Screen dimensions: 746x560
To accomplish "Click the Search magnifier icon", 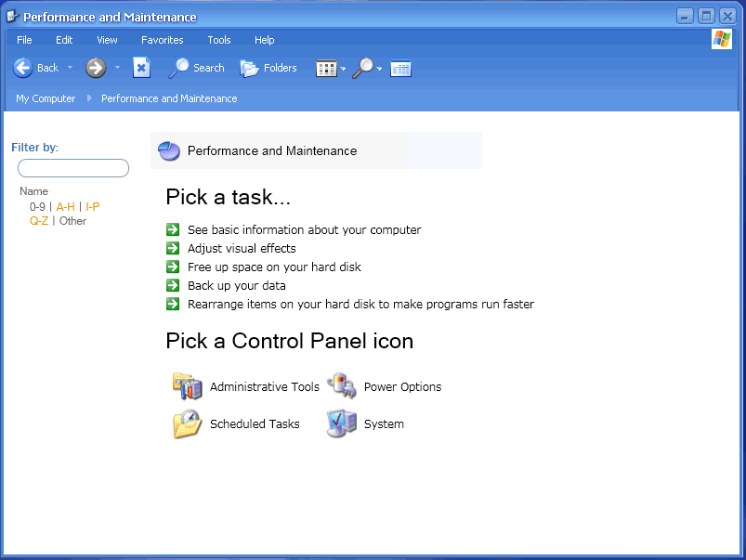I will tap(178, 68).
